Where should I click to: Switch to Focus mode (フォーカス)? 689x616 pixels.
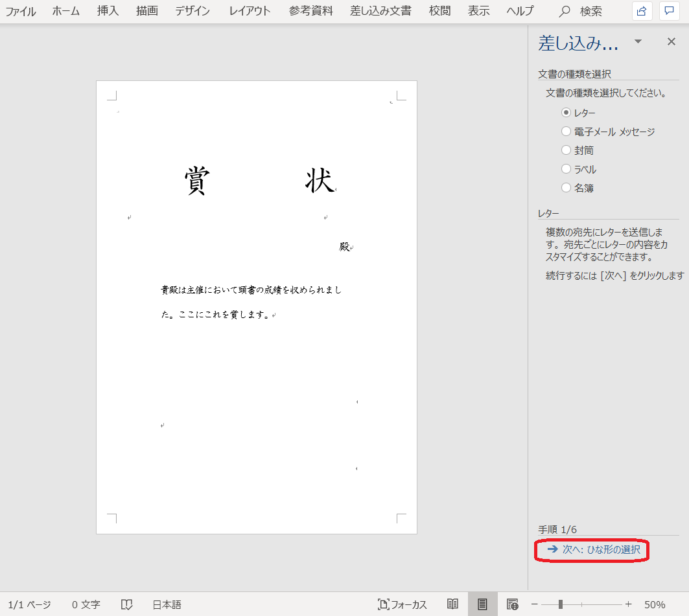403,604
